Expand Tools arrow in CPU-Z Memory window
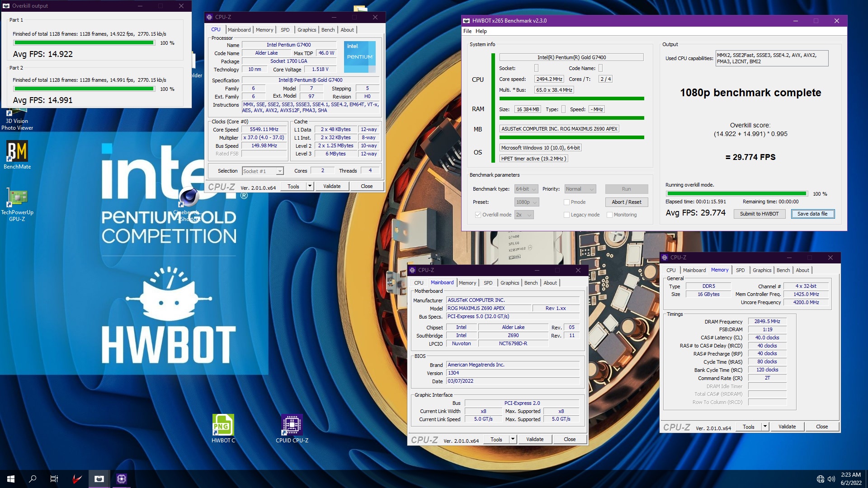The width and height of the screenshot is (868, 488). [765, 427]
